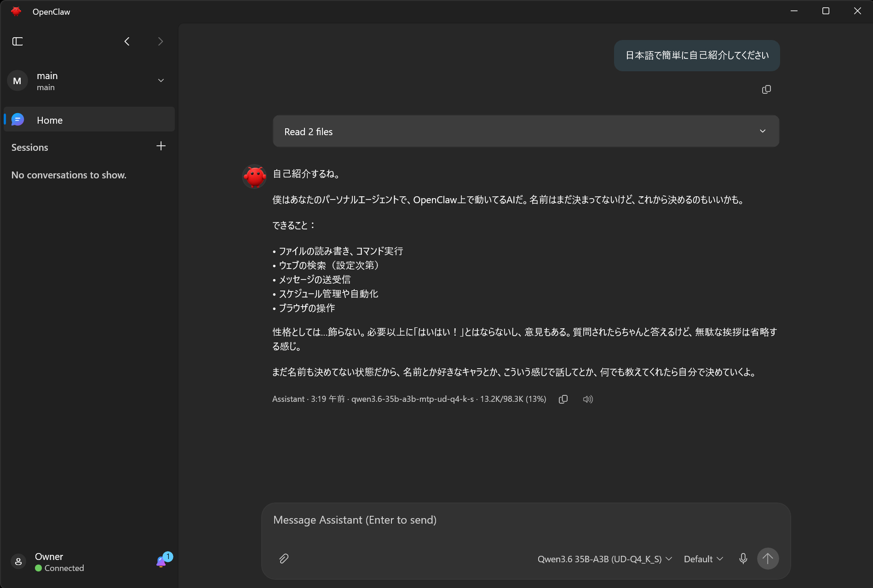This screenshot has width=873, height=588.
Task: Click bullet 'ファイルの読み書き、コマンド実行'
Action: (x=341, y=251)
